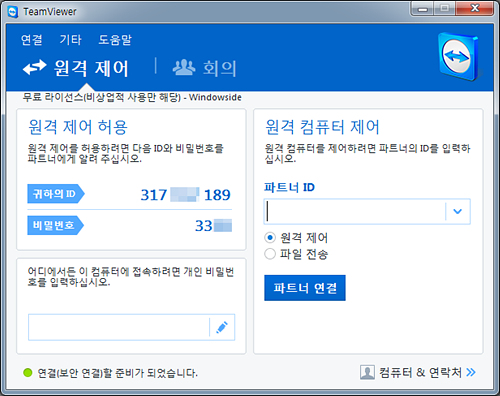Click the TeamViewer logo in the blue header

[x=459, y=57]
